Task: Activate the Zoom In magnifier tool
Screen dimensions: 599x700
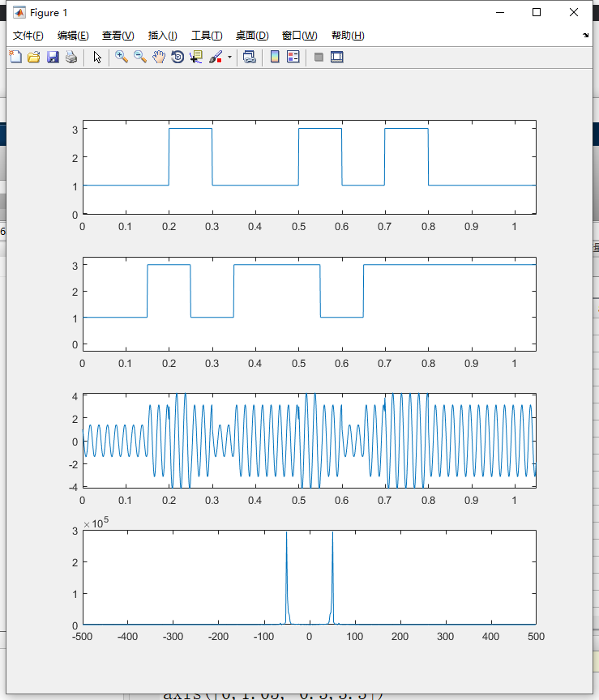Action: (122, 57)
